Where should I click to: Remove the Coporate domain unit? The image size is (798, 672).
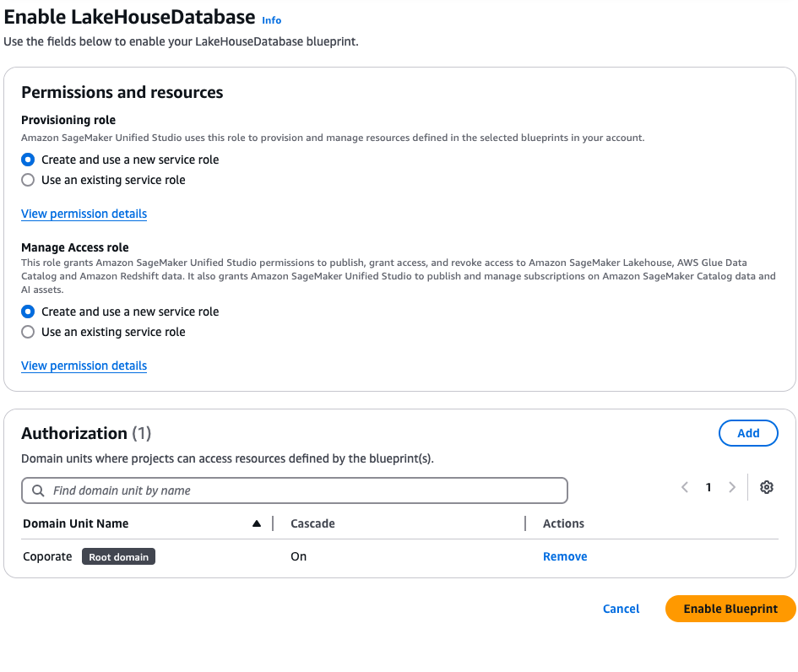[x=565, y=556]
